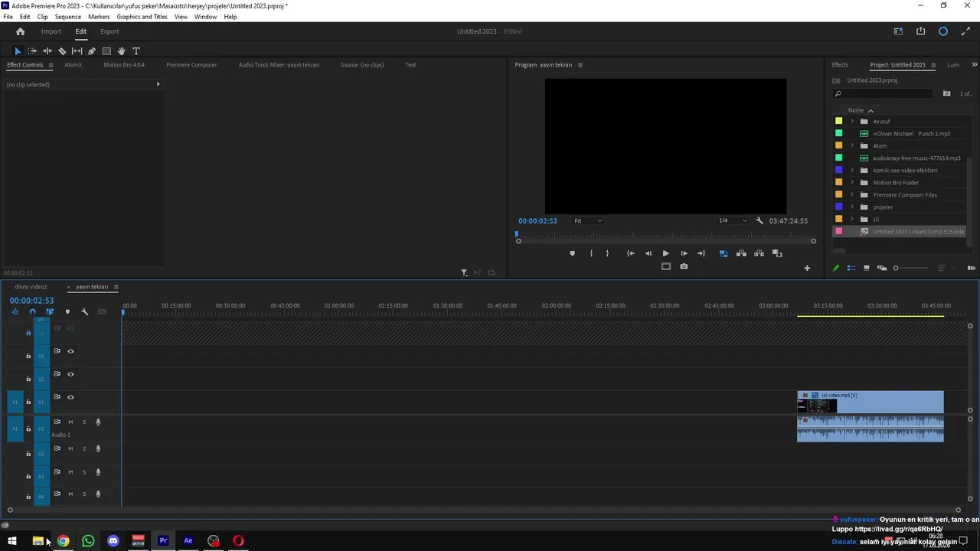Open Timeline Display Settings wrench

click(x=84, y=311)
